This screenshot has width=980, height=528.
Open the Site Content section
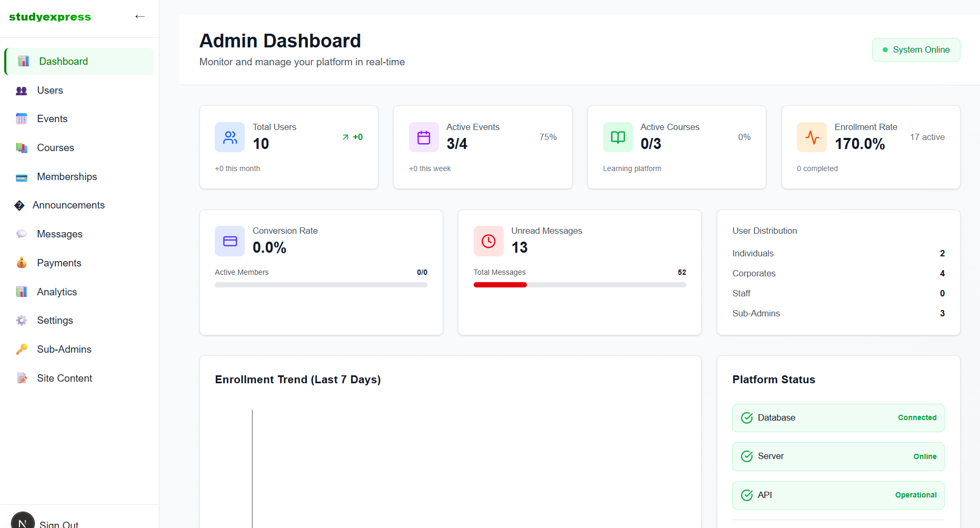coord(64,378)
